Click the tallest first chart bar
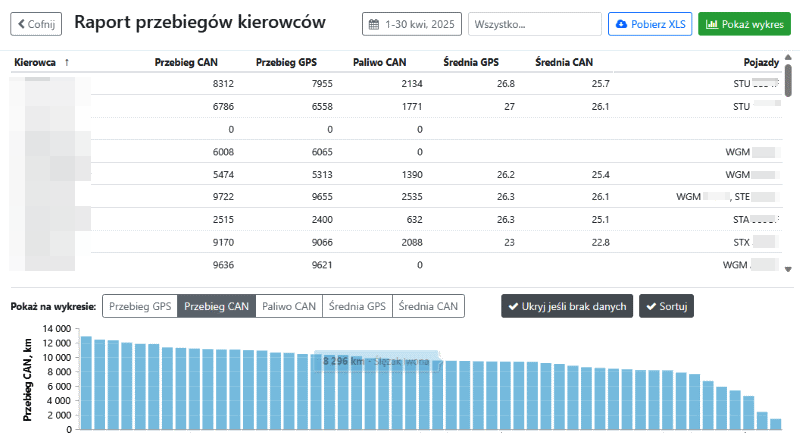The height and width of the screenshot is (433, 800). (x=86, y=383)
